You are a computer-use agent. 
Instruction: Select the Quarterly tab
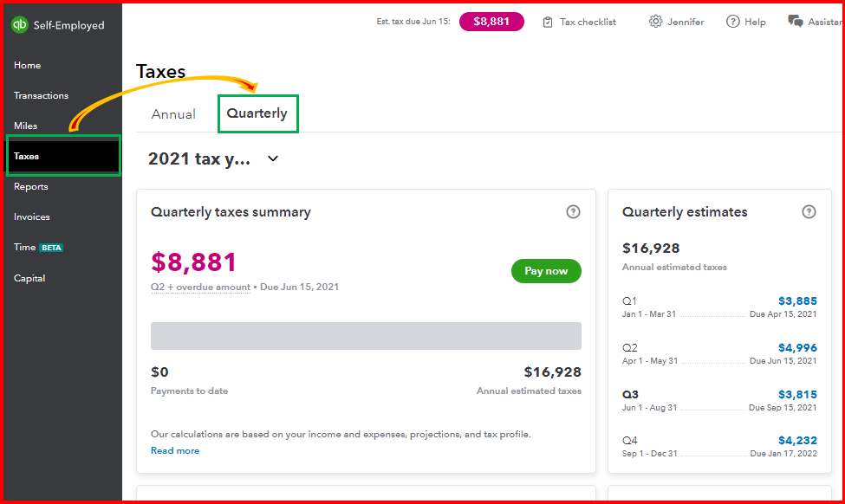point(257,113)
